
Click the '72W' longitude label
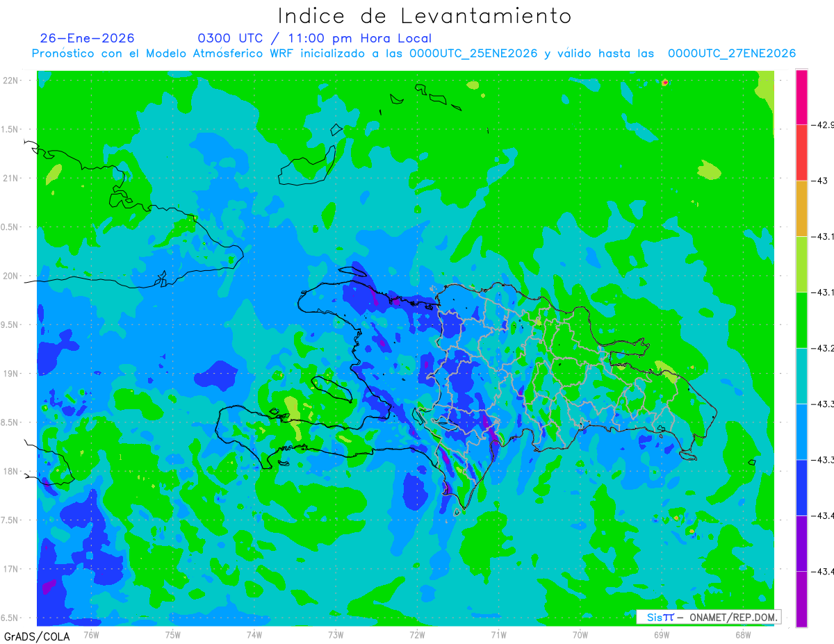pyautogui.click(x=417, y=635)
